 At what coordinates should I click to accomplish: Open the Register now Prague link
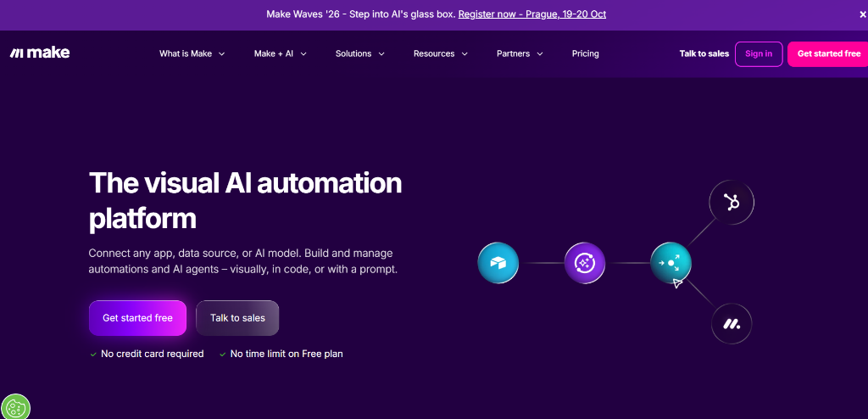point(532,14)
